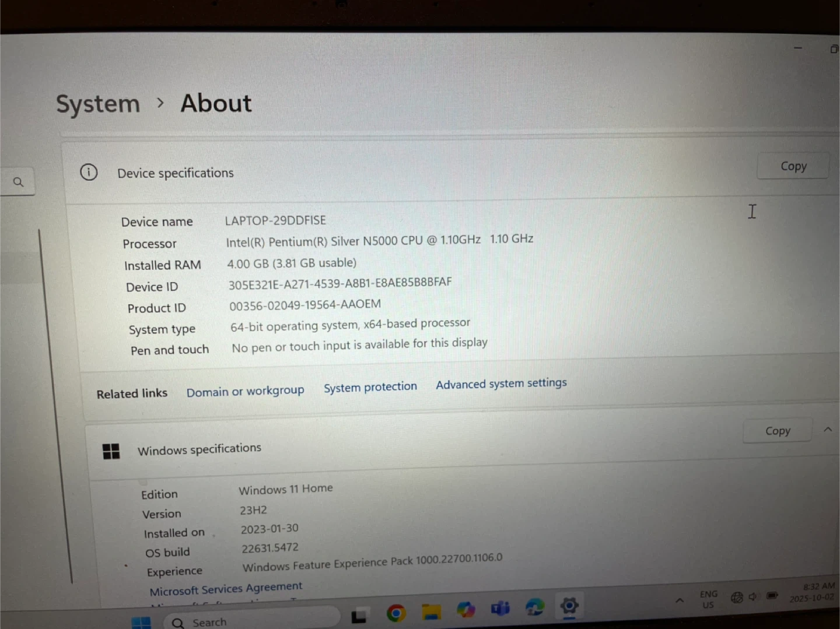
Task: Click the taskbar Search box
Action: pyautogui.click(x=251, y=621)
